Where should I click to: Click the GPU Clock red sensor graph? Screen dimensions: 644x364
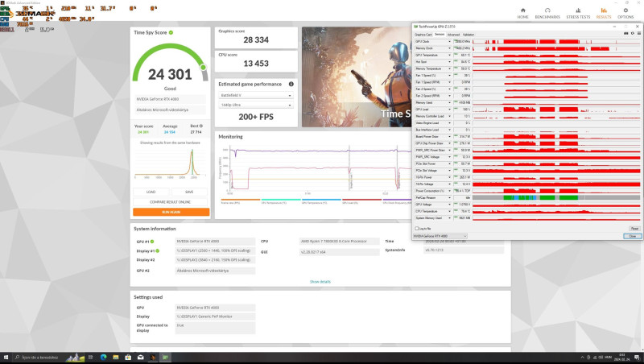click(x=556, y=42)
